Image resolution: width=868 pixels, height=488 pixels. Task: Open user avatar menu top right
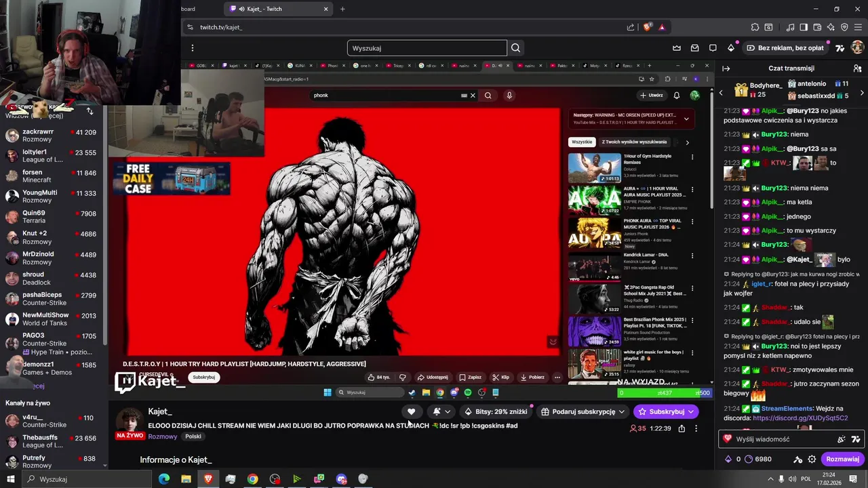[x=857, y=48]
